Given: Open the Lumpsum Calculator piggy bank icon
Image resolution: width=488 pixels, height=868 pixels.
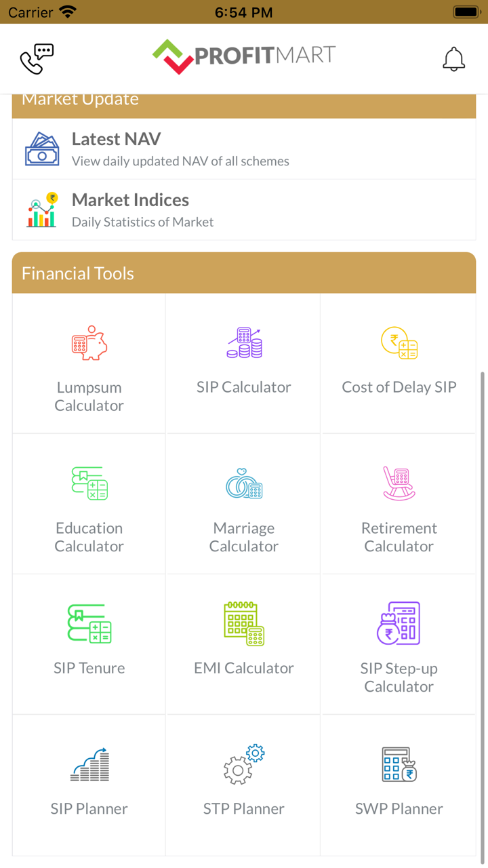Looking at the screenshot, I should [89, 343].
